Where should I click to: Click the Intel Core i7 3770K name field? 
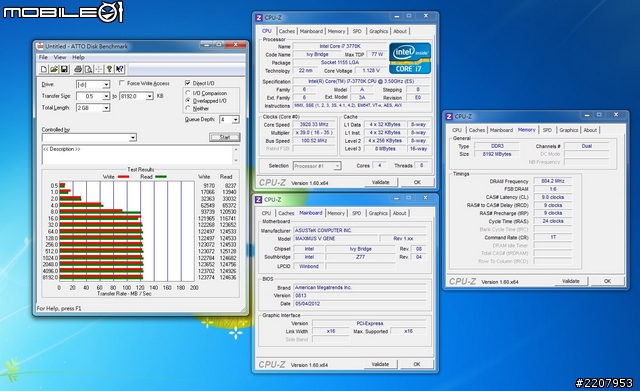point(340,46)
